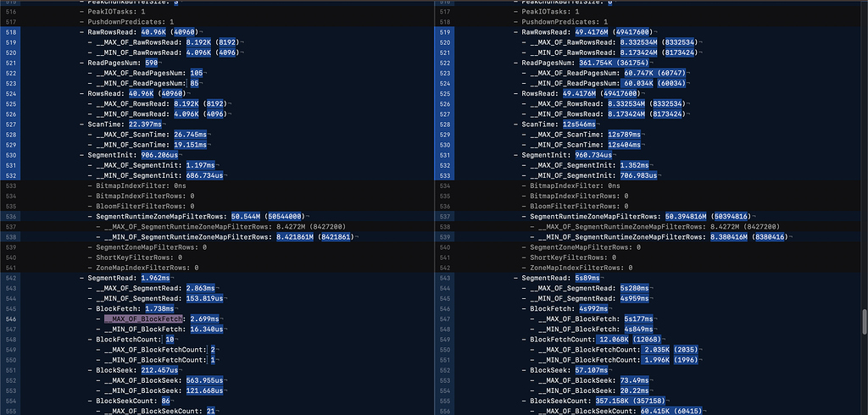Select SegmentRuntimeZoneMapFilterRows value 50.394816M

tap(687, 216)
